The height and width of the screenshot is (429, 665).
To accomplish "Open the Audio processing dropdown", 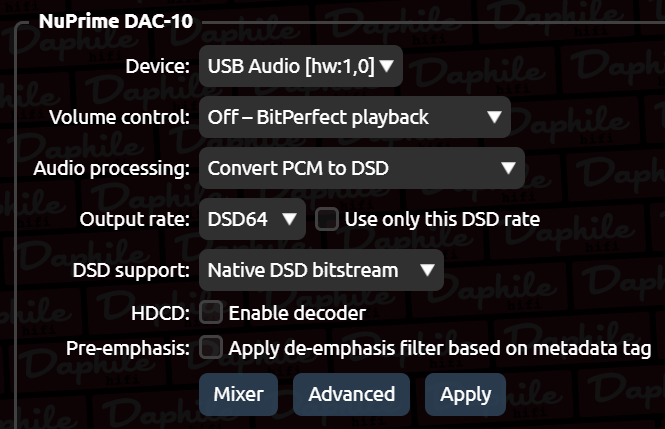I will point(361,168).
